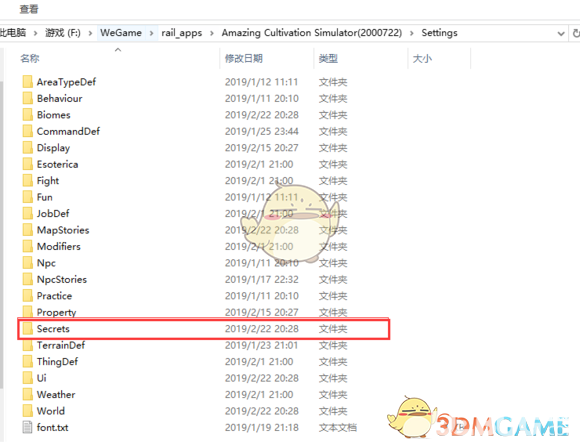Click the font.txt text file icon
Image resolution: width=580 pixels, height=445 pixels.
pos(27,427)
